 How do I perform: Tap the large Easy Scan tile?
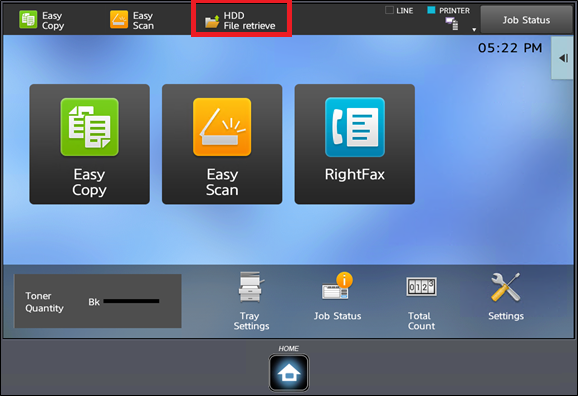point(222,144)
